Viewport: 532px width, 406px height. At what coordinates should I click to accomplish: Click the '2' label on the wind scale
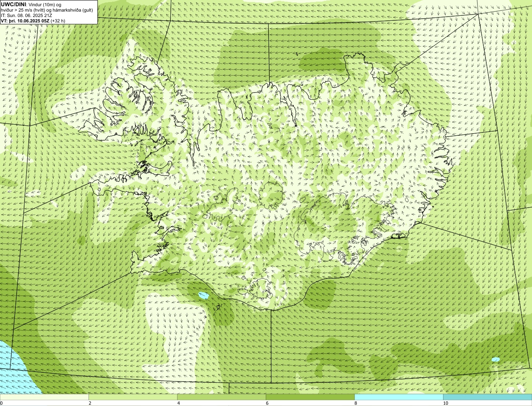coord(90,403)
